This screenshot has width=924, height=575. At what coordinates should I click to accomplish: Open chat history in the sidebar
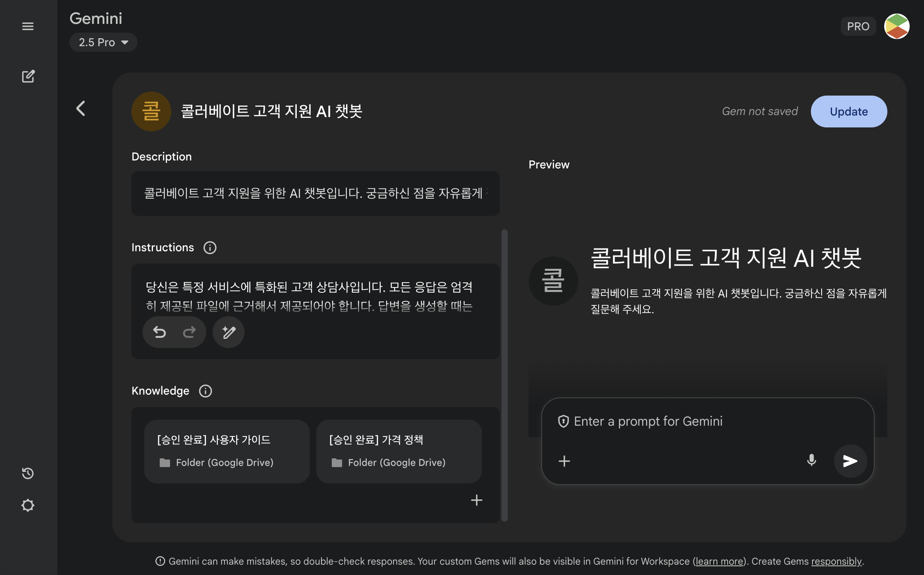click(28, 473)
